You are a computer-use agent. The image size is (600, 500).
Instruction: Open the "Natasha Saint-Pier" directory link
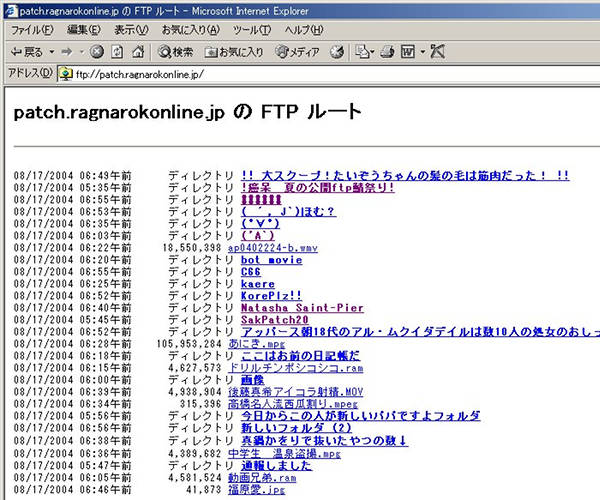[x=302, y=308]
